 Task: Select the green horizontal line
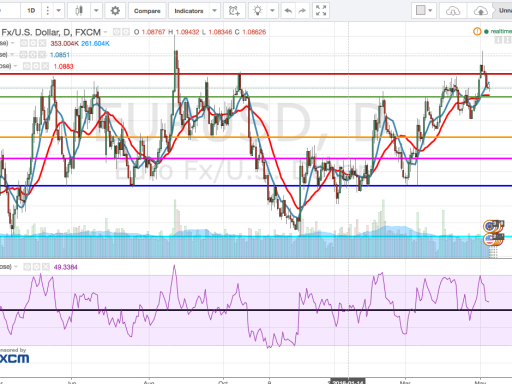(x=256, y=97)
